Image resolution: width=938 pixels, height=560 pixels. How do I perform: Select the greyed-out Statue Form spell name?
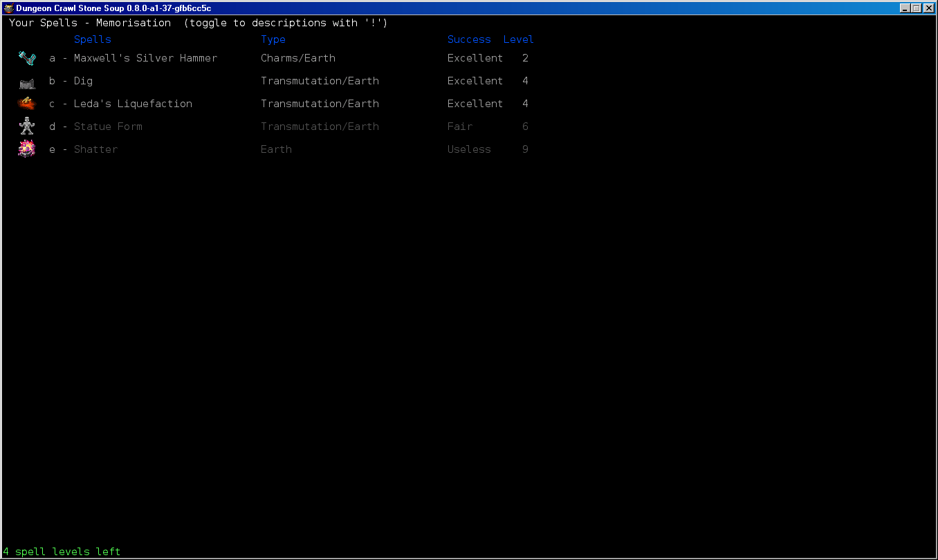[108, 127]
